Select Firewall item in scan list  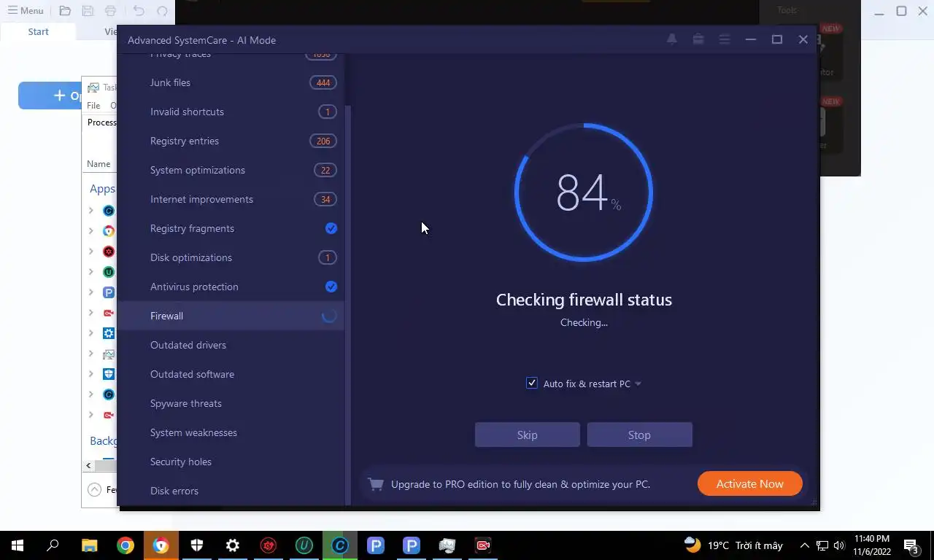point(231,316)
